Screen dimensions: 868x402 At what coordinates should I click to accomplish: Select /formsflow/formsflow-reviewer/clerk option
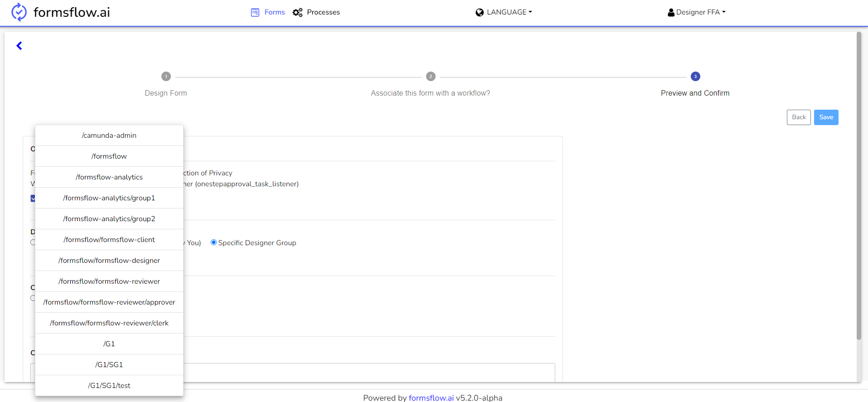109,323
